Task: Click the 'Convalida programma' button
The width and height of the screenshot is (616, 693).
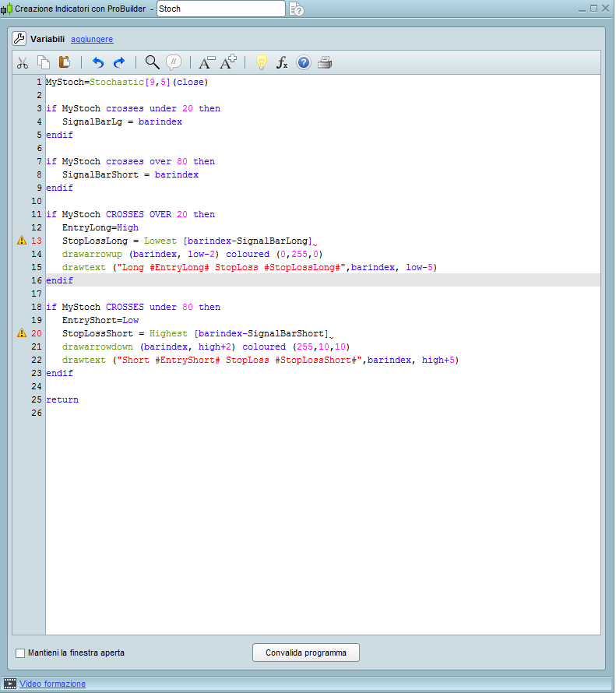Action: tap(305, 653)
